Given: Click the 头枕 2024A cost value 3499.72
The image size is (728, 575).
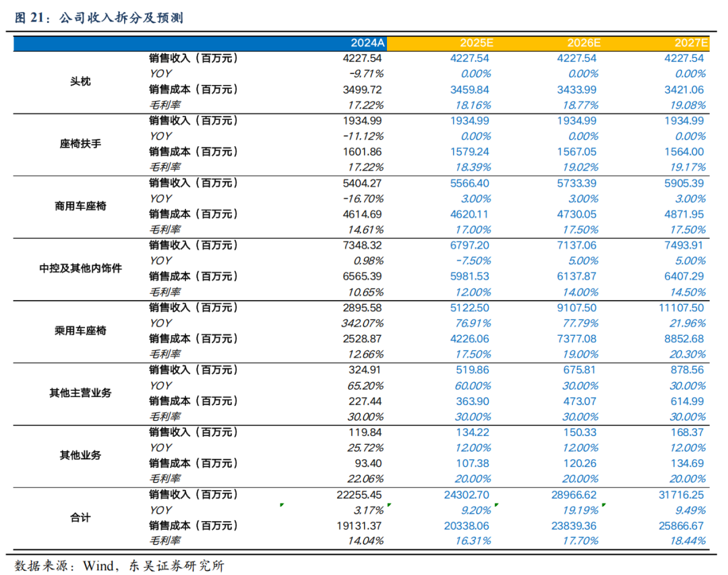Looking at the screenshot, I should point(362,90).
